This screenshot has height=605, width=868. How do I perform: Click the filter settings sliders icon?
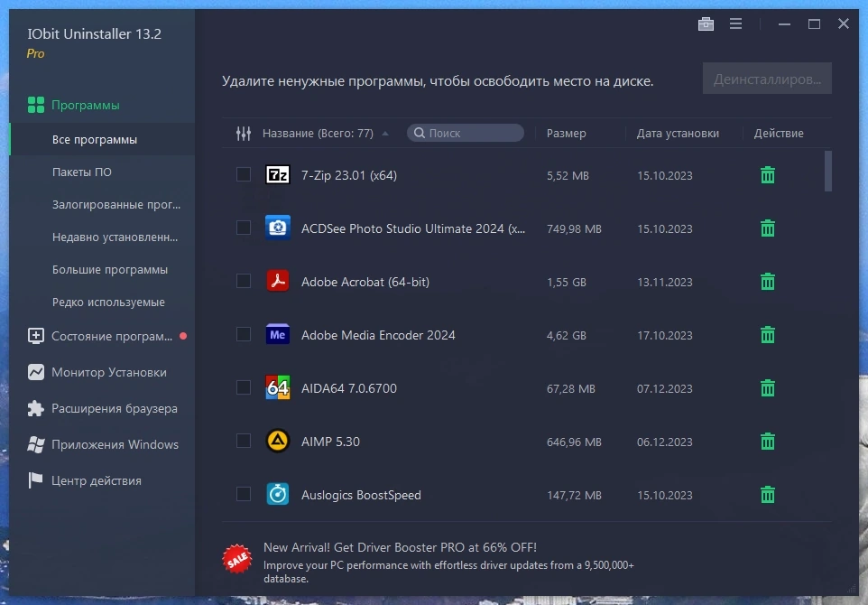coord(244,134)
